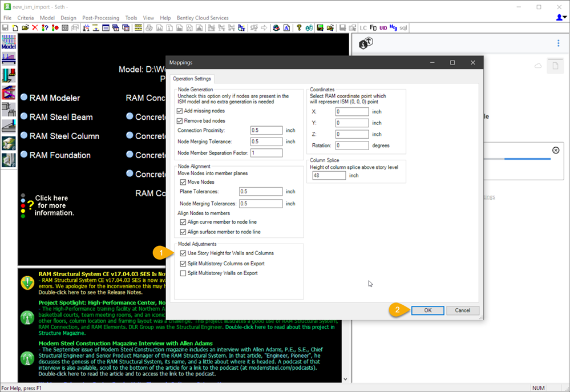This screenshot has height=392, width=570.
Task: Open the Bentley Cloud Services menu
Action: click(203, 18)
